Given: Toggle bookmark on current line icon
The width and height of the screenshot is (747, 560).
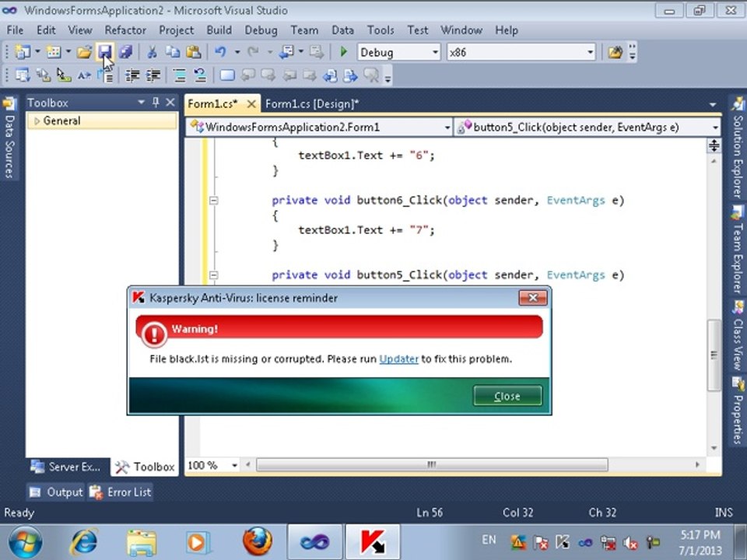Looking at the screenshot, I should click(x=226, y=75).
